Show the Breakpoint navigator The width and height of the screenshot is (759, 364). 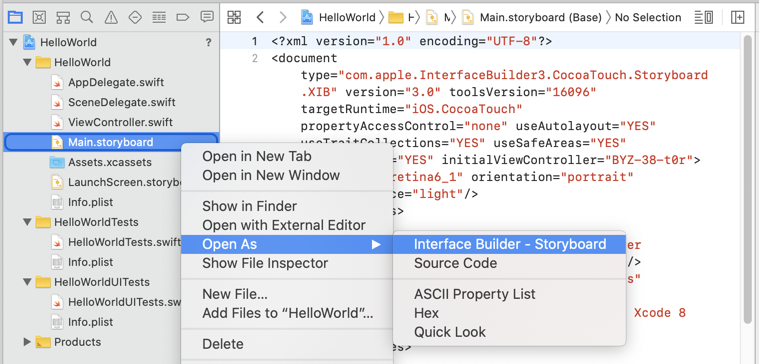183,18
